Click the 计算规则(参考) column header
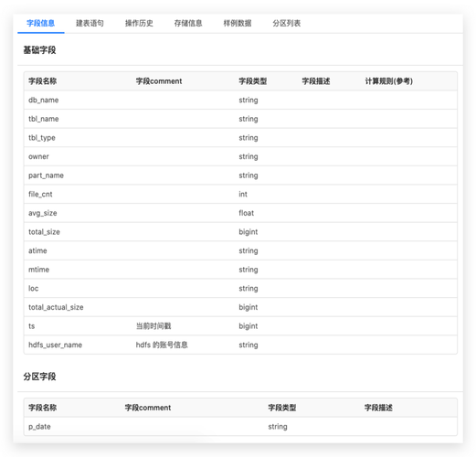Viewport: 476px width, 457px height. point(389,81)
